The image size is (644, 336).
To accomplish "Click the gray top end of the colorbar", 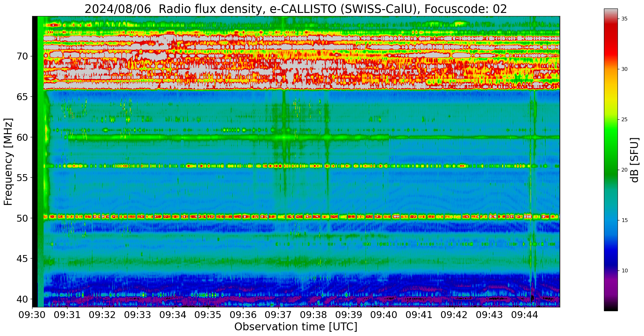I will coord(611,13).
